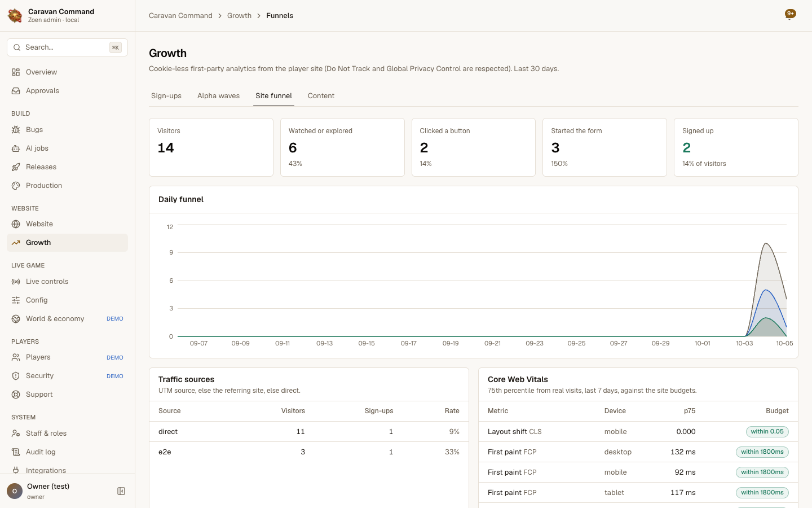The width and height of the screenshot is (812, 508).
Task: Collapse the sidebar with the panel toggle
Action: pos(121,491)
